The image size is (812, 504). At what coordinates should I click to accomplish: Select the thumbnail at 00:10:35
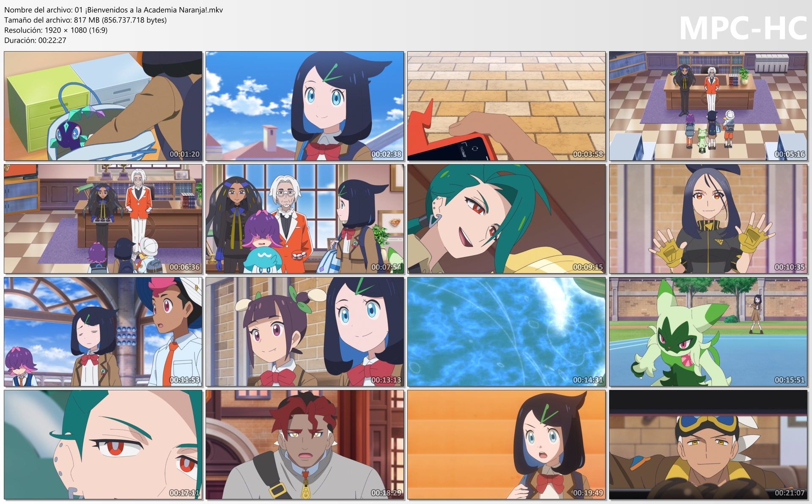click(708, 219)
